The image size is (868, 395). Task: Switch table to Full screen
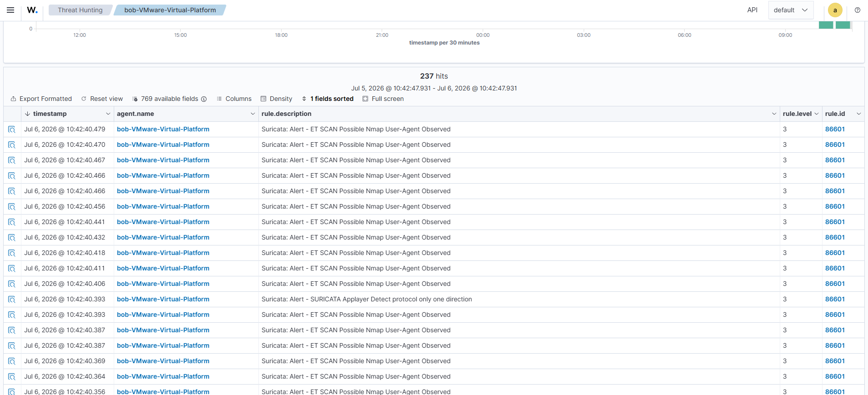pos(383,99)
